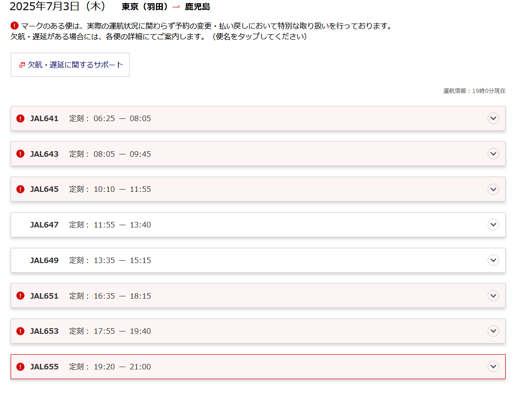Click the schedule 13:35 — 15:15
This screenshot has width=532, height=393.
(x=122, y=260)
